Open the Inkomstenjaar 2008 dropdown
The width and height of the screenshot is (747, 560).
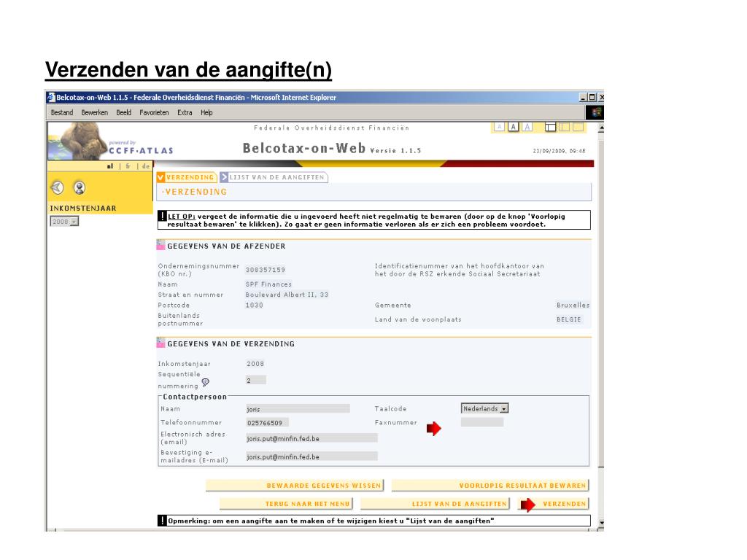[64, 222]
